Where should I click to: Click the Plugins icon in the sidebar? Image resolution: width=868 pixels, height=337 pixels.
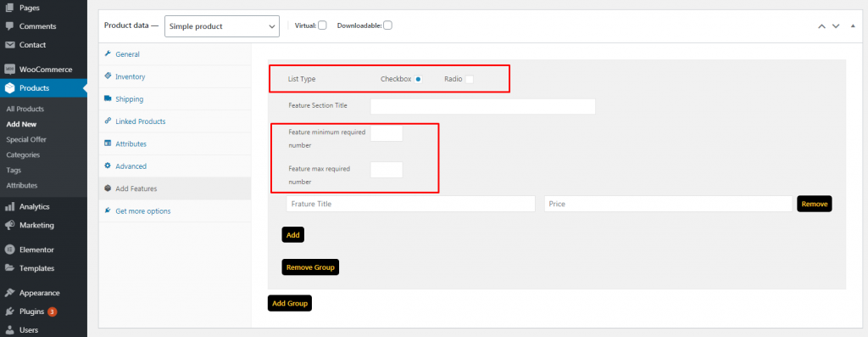(x=9, y=312)
